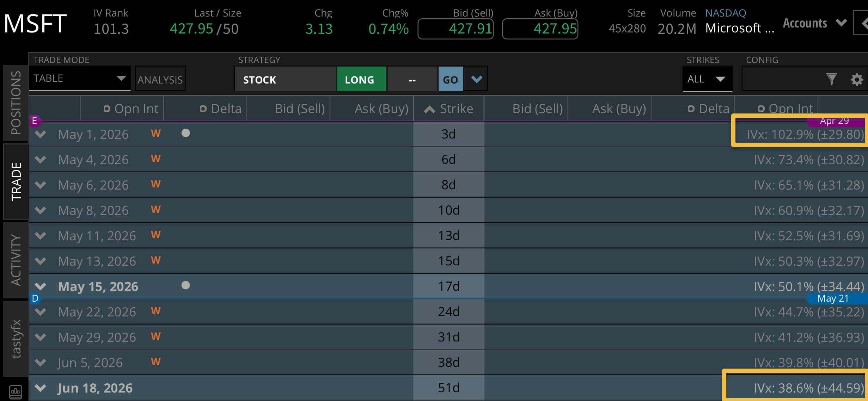868x401 pixels.
Task: Toggle the left Delta column selector
Action: click(x=203, y=109)
